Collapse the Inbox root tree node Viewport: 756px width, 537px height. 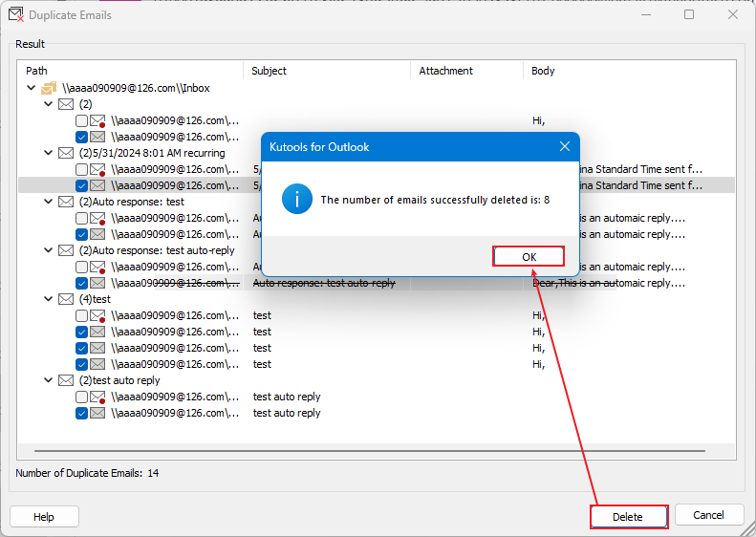point(32,88)
